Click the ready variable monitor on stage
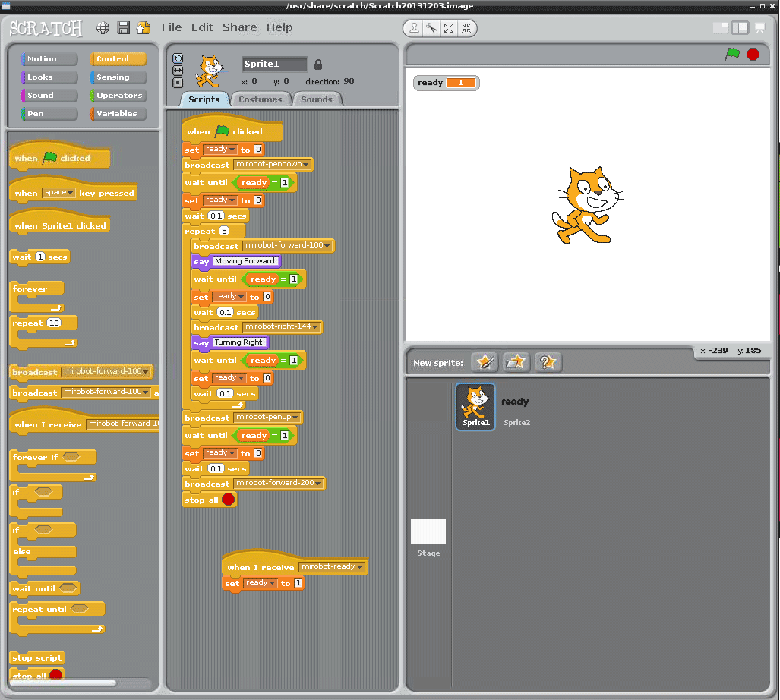The width and height of the screenshot is (780, 700). point(447,83)
